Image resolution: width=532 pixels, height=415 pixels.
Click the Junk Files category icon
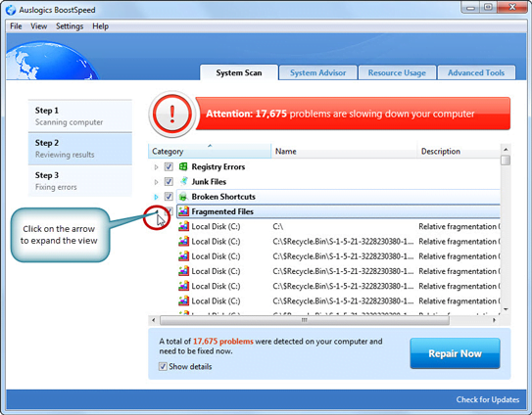pyautogui.click(x=183, y=181)
